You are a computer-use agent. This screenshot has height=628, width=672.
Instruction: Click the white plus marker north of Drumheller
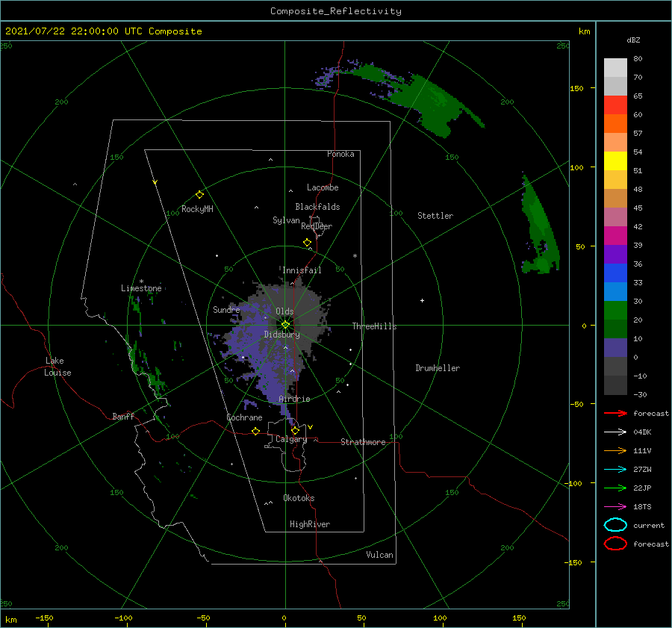click(422, 300)
